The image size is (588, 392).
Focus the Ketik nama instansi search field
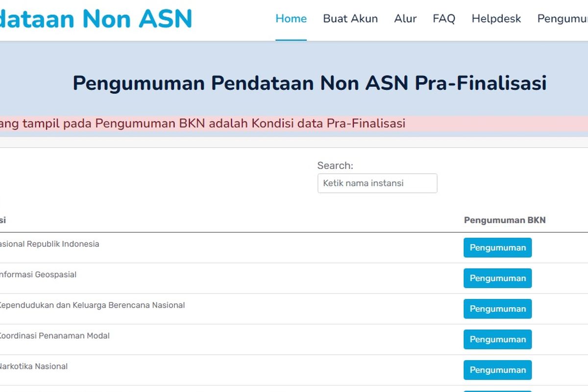[377, 183]
